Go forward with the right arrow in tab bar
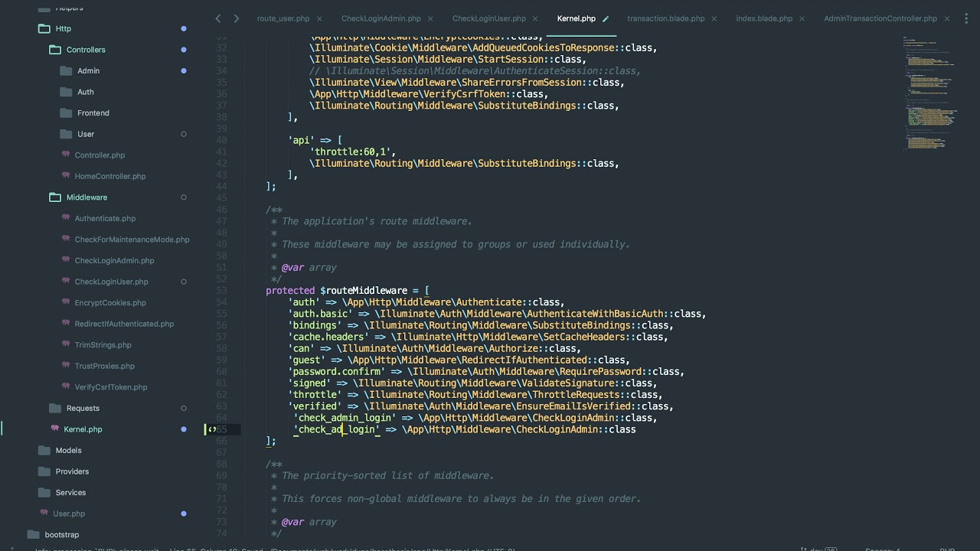The height and width of the screenshot is (551, 980). pos(236,18)
